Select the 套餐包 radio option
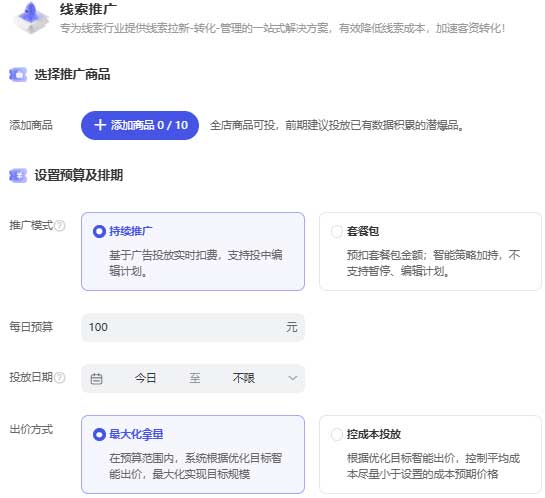Viewport: 545px width, 498px height. click(336, 231)
